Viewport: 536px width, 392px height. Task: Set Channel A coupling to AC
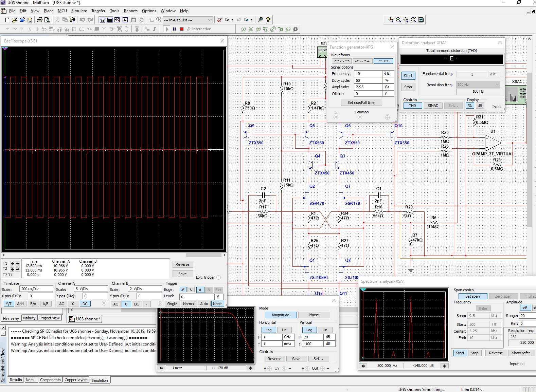61,304
